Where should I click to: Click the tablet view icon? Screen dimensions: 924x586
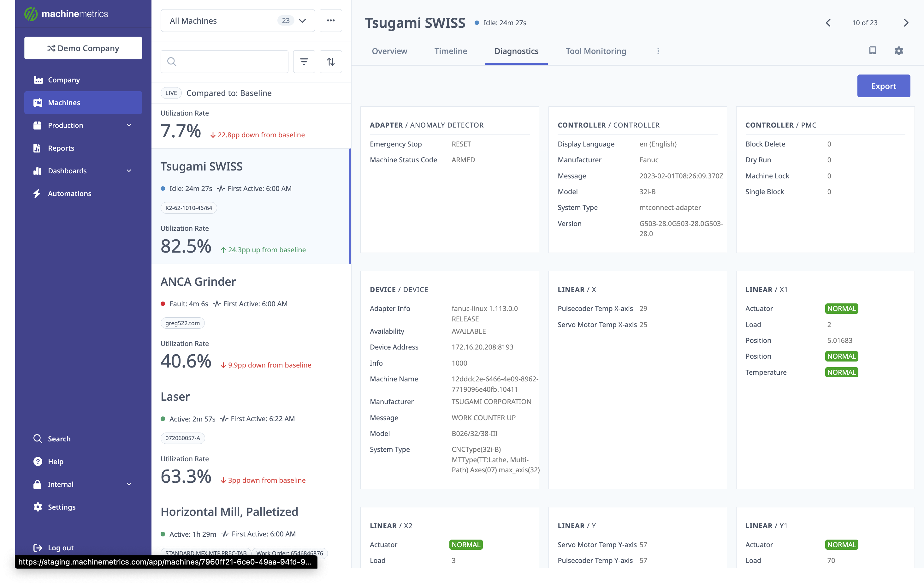tap(873, 50)
